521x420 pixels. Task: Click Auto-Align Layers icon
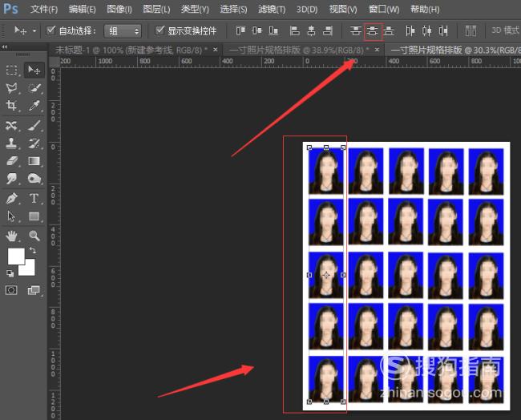471,31
